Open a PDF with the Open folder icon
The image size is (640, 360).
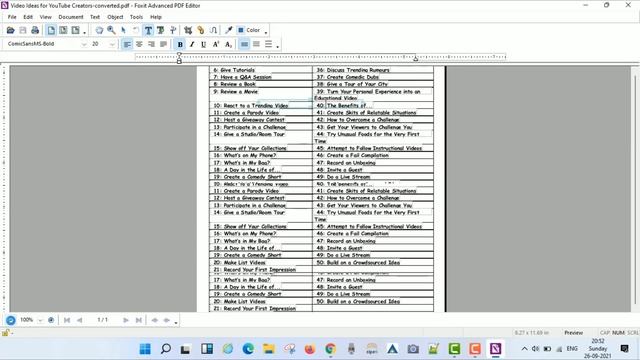11,30
